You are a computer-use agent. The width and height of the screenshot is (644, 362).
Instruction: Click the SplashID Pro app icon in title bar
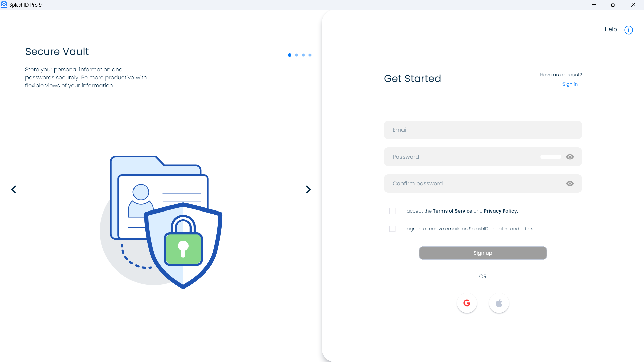point(4,5)
